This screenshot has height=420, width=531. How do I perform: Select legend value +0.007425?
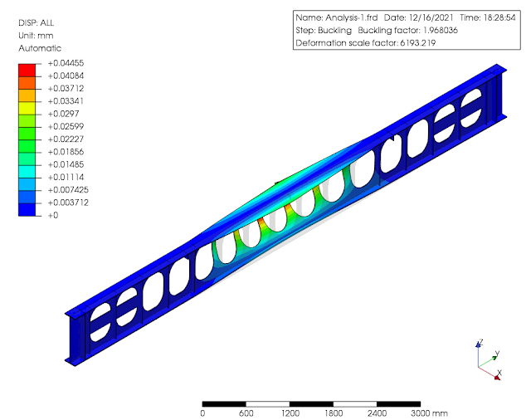click(x=68, y=190)
